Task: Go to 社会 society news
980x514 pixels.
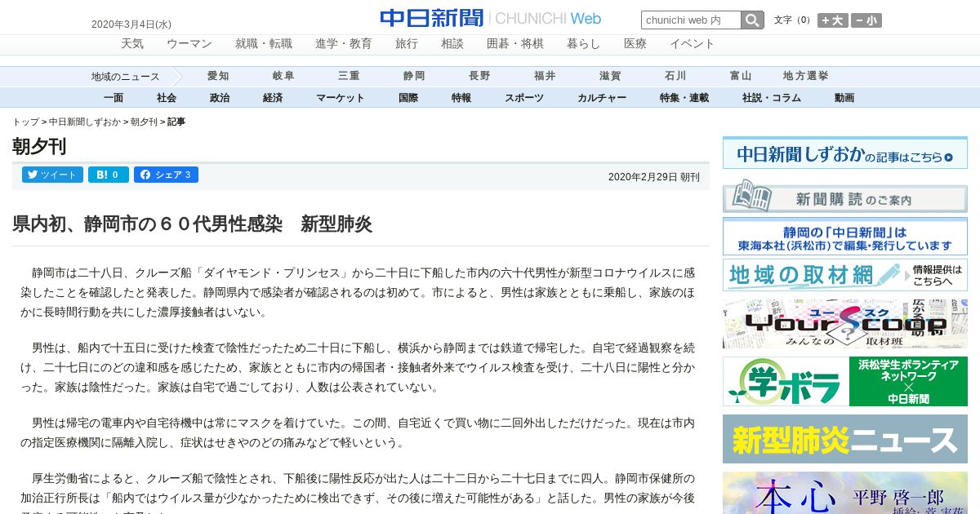Action: pyautogui.click(x=167, y=98)
